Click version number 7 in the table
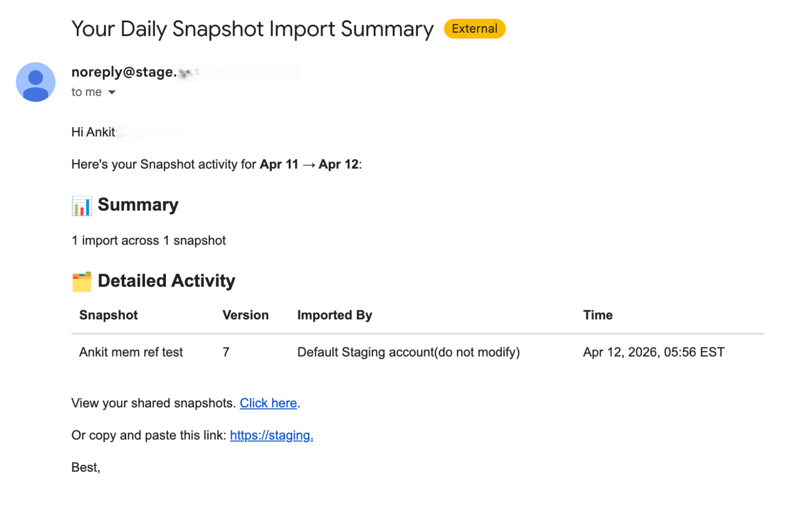The image size is (789, 532). (226, 352)
